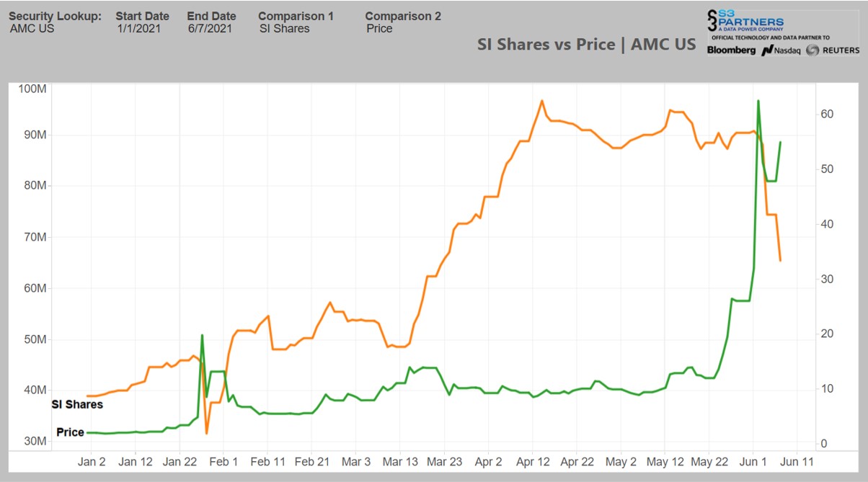Click the Nasdaq logo
868x482 pixels.
click(x=781, y=50)
